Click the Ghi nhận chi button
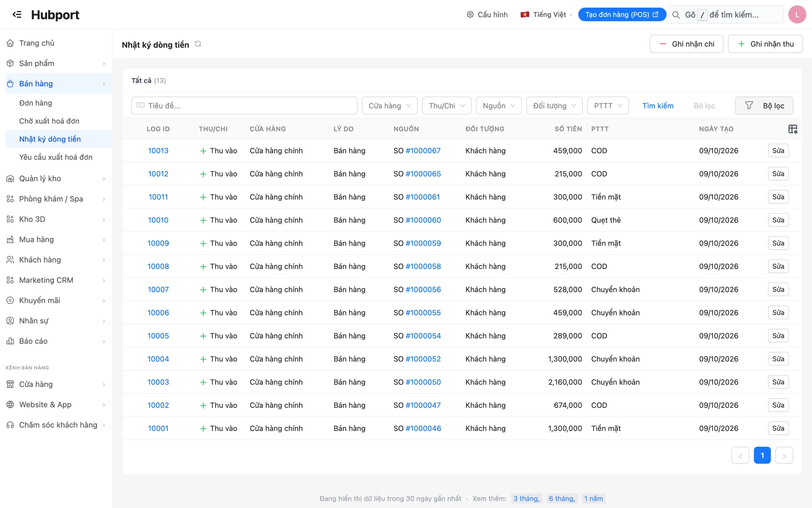 (x=686, y=44)
